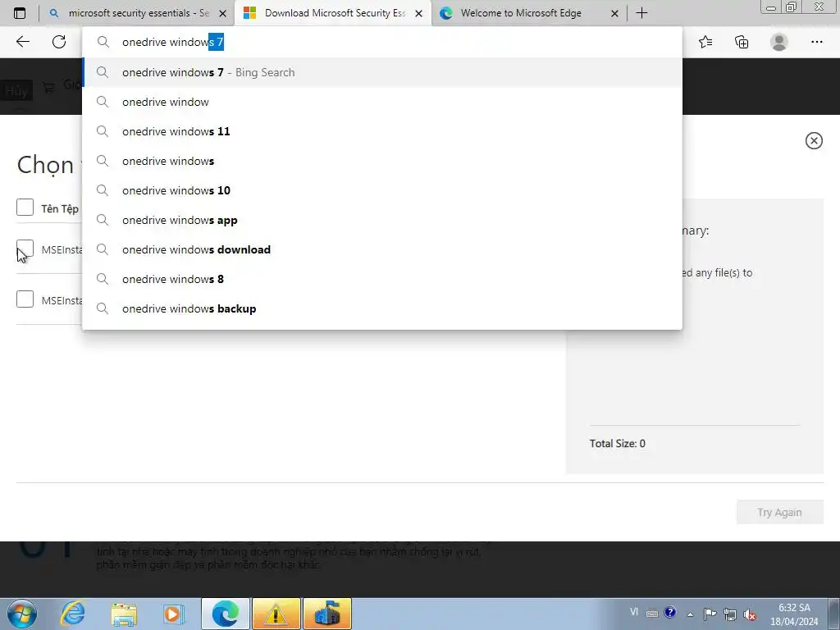Click the muted volume speaker tray icon
840x630 pixels.
tap(750, 614)
